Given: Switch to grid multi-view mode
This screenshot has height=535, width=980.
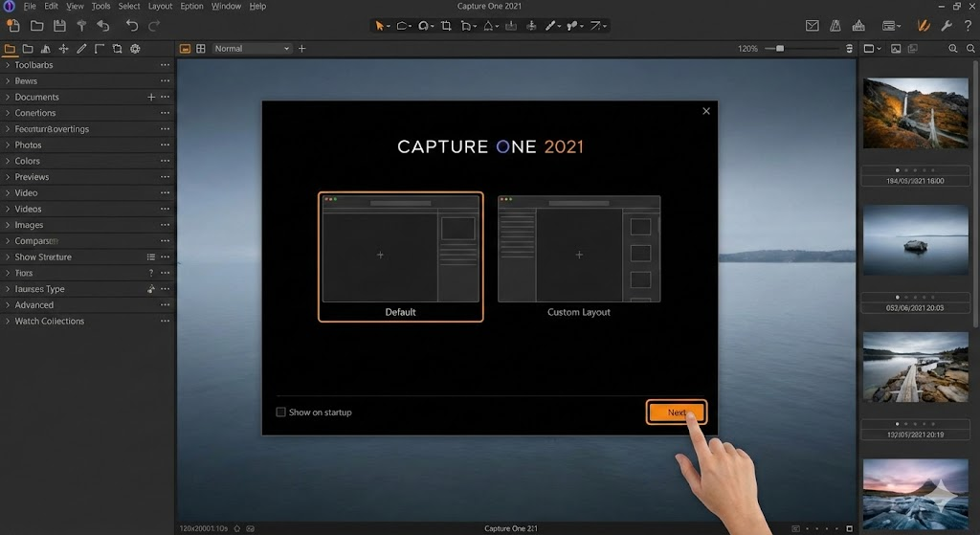Looking at the screenshot, I should [201, 48].
